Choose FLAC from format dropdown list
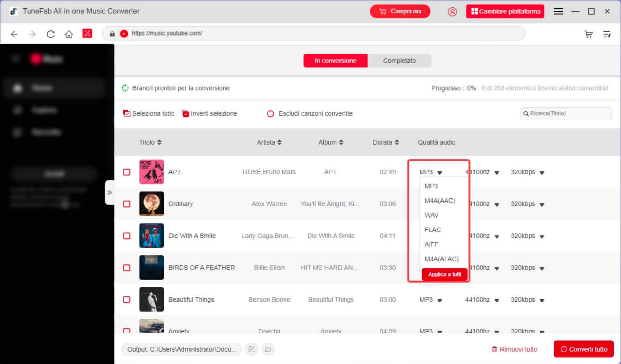Viewport: 621px width, 364px height. tap(432, 230)
